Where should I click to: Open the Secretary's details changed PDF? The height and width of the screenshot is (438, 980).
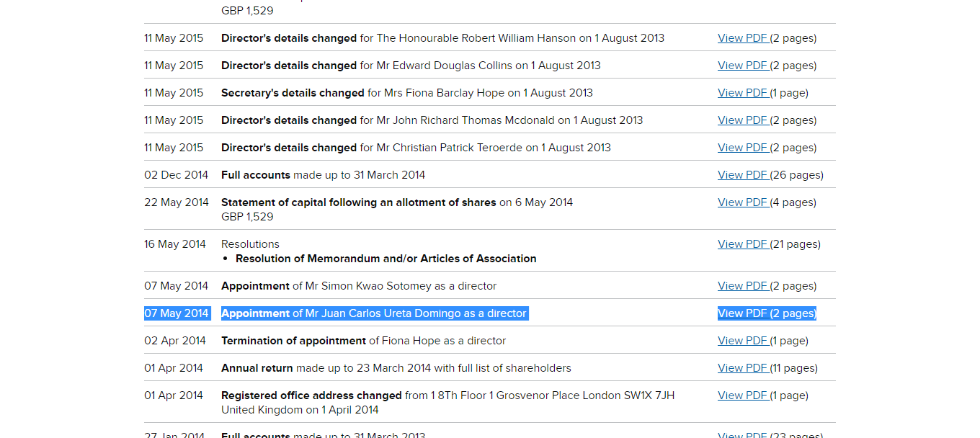743,93
